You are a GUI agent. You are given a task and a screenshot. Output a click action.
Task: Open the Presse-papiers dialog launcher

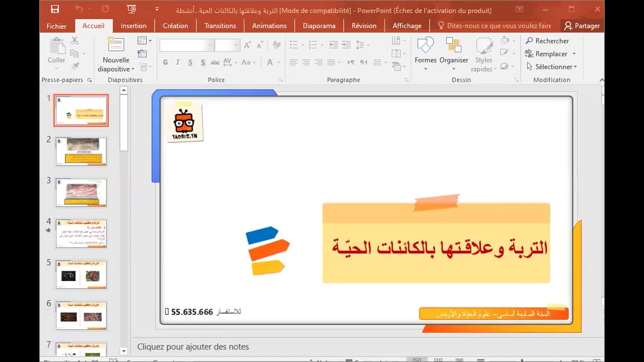coord(90,80)
